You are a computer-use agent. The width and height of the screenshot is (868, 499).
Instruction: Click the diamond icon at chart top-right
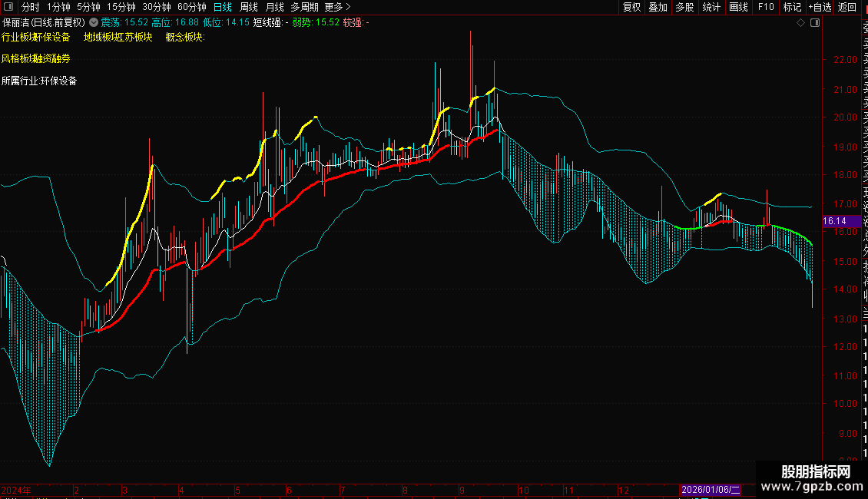(x=801, y=23)
